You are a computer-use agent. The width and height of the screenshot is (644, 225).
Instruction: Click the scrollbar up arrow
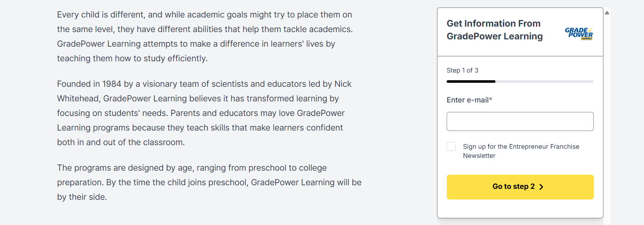[607, 13]
